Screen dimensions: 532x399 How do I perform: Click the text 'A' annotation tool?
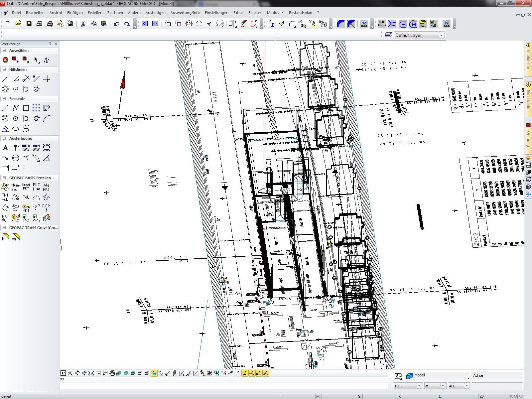point(5,148)
